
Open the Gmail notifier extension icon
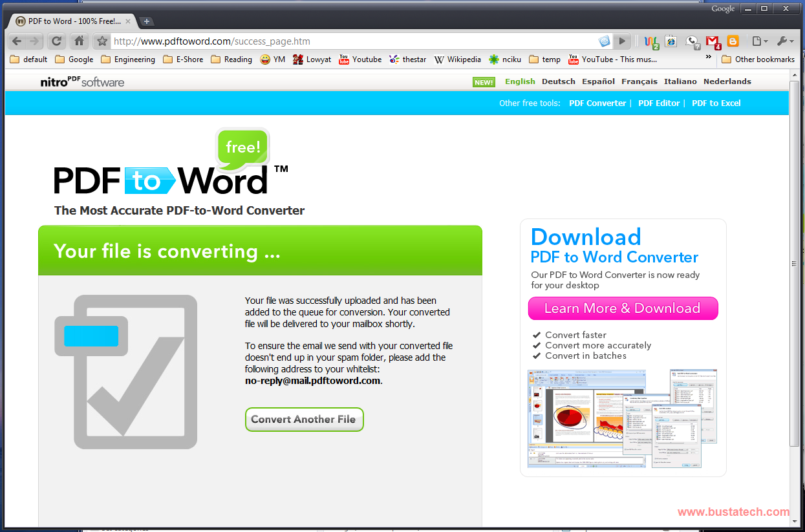(713, 41)
